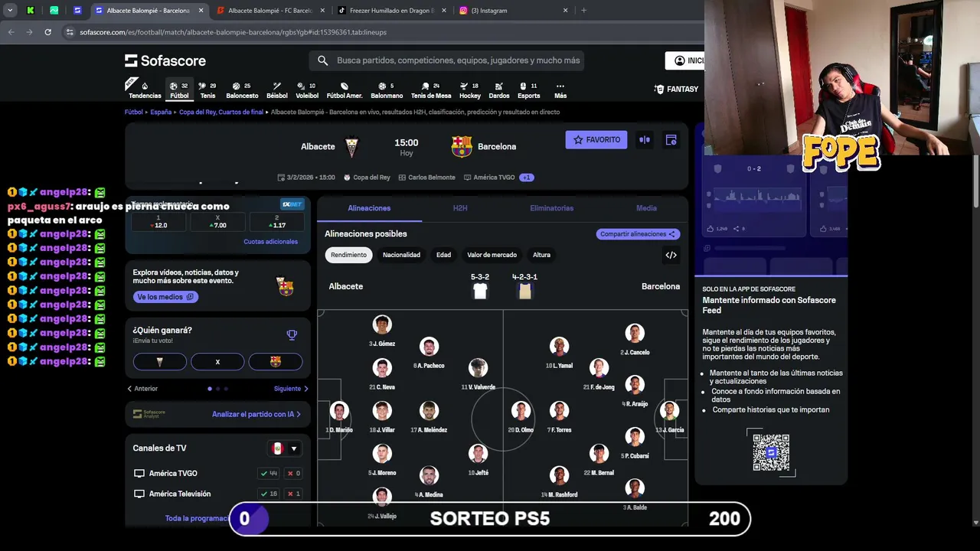Click the Favorito button
Viewport: 980px width, 551px height.
(x=596, y=140)
